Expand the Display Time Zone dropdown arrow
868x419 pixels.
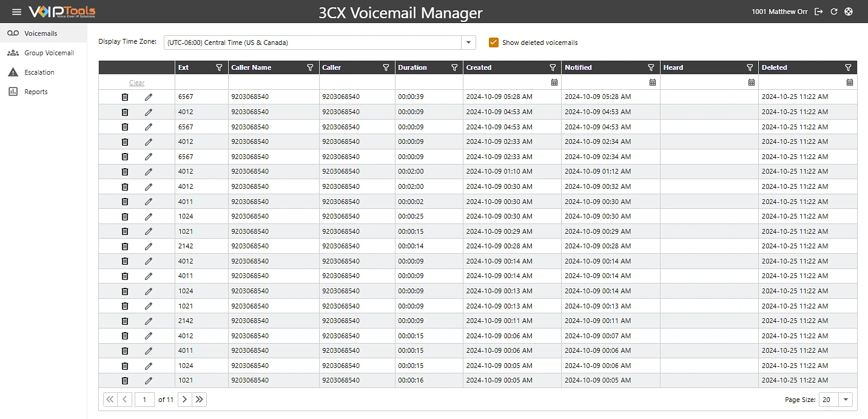pos(468,43)
